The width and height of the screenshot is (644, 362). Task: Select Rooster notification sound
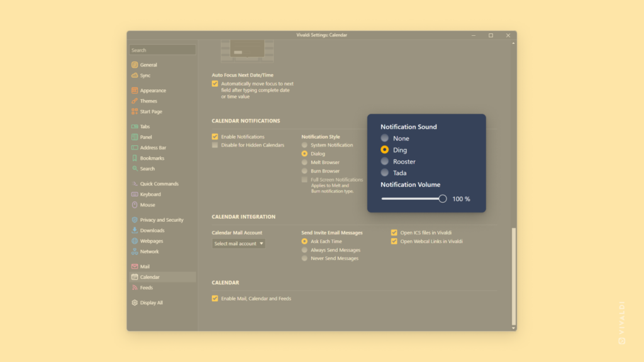pyautogui.click(x=384, y=162)
